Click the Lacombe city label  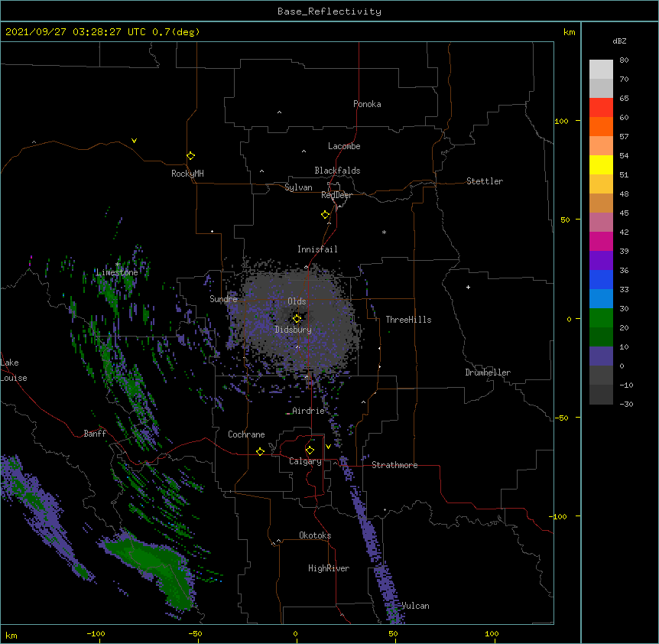pyautogui.click(x=344, y=146)
